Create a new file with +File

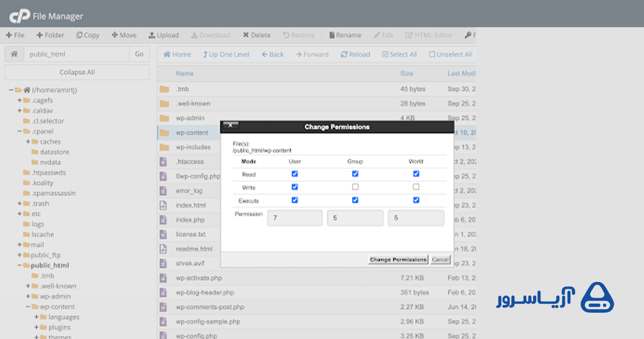[15, 35]
